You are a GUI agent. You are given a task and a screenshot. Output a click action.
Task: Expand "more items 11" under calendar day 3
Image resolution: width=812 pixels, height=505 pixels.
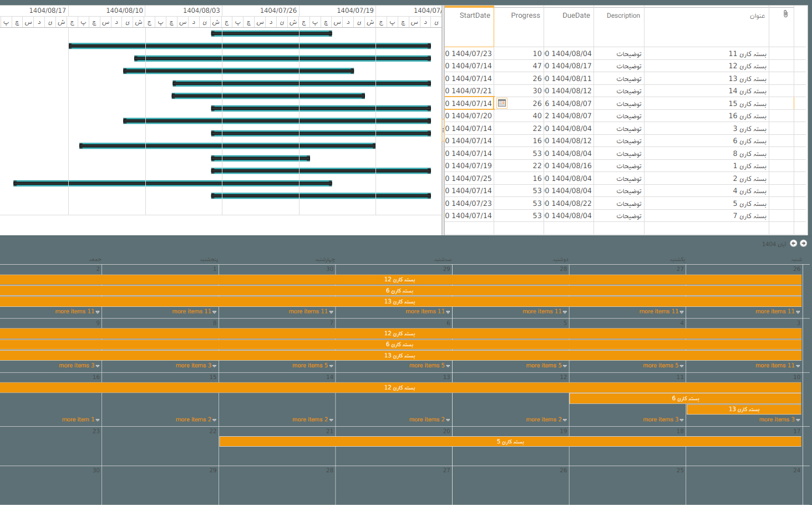coord(777,366)
